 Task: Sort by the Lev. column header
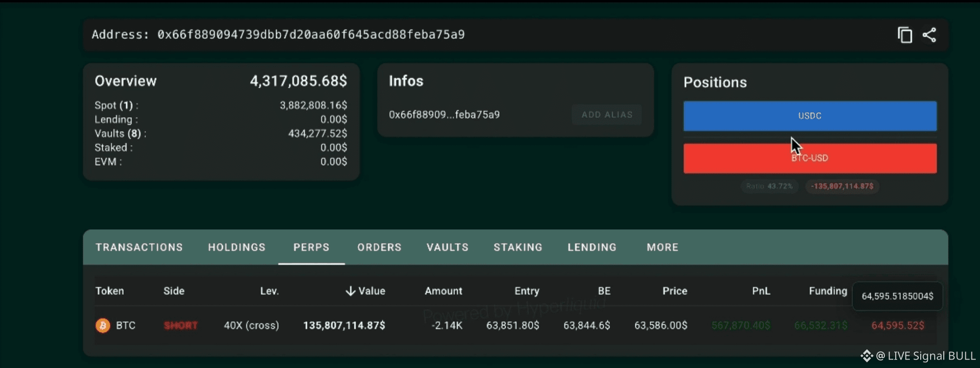[269, 291]
